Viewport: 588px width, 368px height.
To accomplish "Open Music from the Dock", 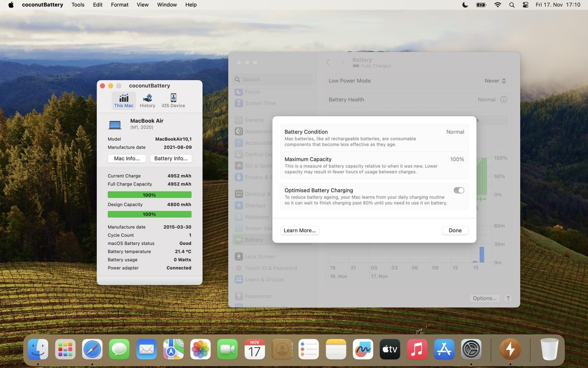I will coord(417,349).
